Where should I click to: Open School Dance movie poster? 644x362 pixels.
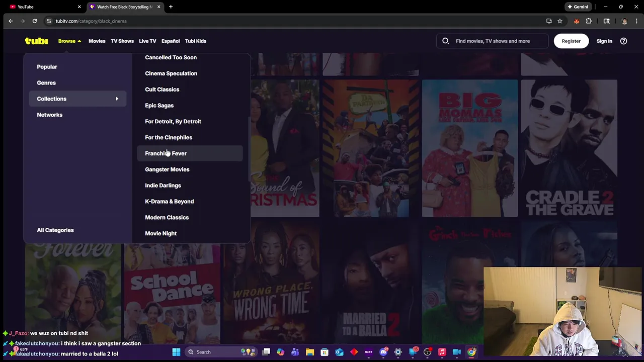click(x=172, y=294)
